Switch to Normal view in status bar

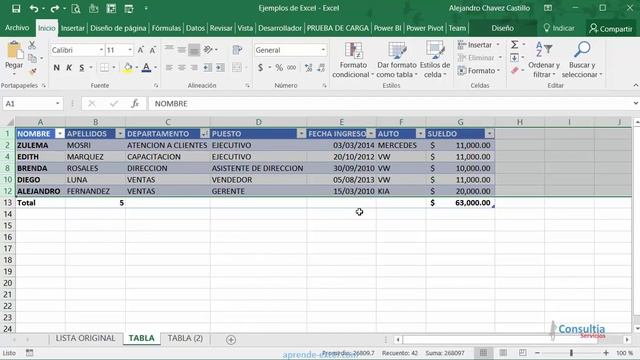(483, 353)
